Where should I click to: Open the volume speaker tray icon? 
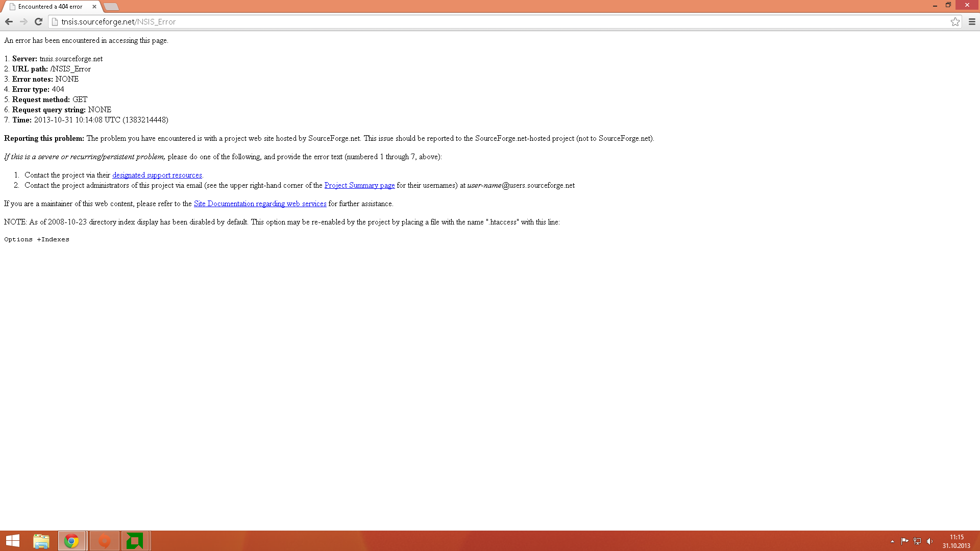[929, 541]
